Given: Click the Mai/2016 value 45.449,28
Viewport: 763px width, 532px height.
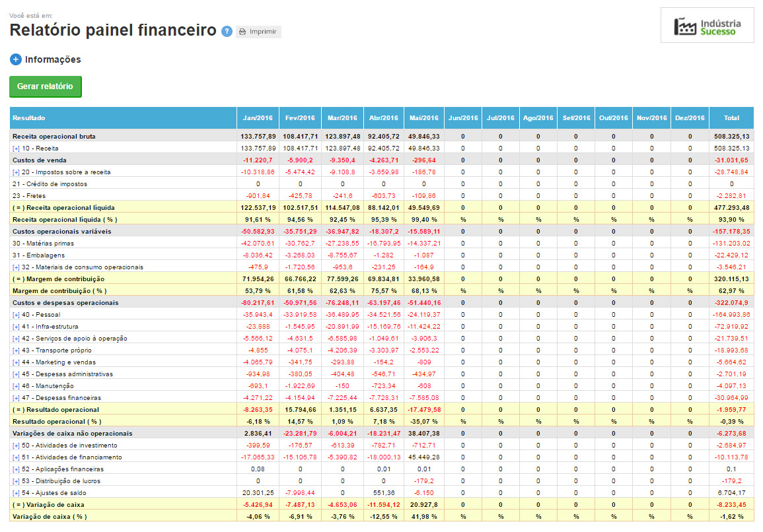Looking at the screenshot, I should (424, 457).
